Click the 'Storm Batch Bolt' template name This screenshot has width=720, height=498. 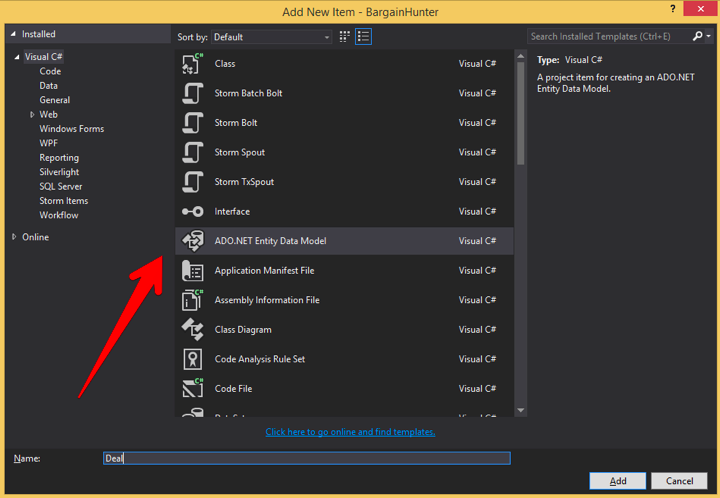click(x=248, y=93)
